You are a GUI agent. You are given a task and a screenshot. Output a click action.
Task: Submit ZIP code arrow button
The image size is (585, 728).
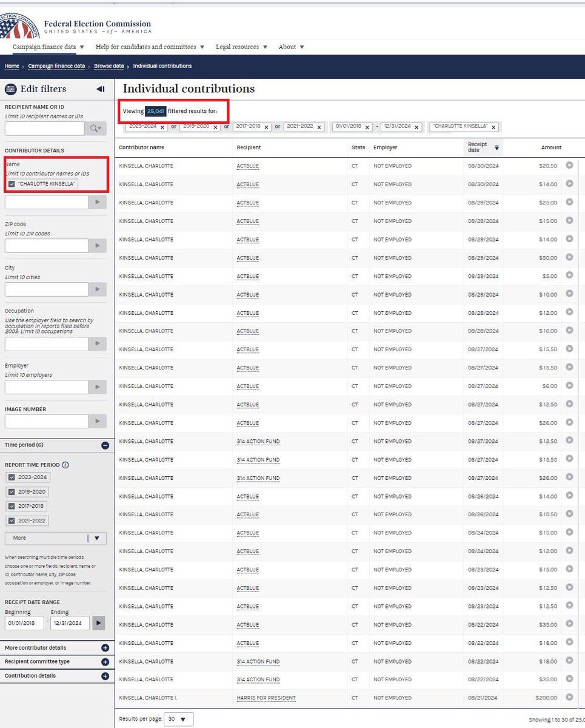(98, 246)
